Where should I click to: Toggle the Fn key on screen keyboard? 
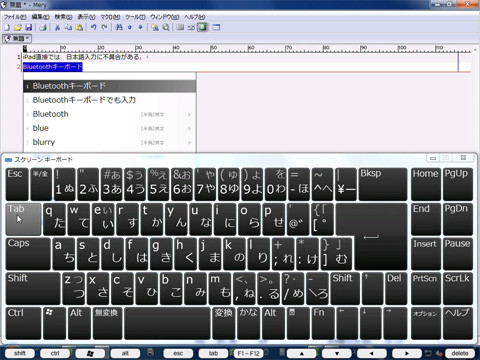322,324
